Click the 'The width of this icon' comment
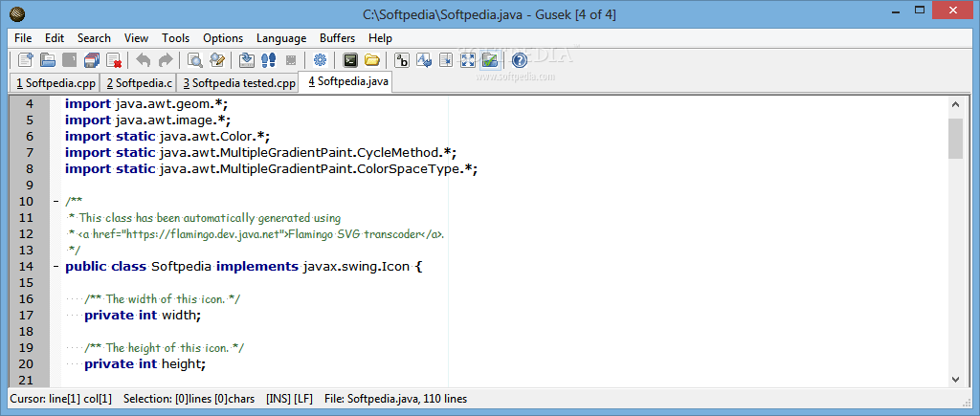 click(x=163, y=299)
